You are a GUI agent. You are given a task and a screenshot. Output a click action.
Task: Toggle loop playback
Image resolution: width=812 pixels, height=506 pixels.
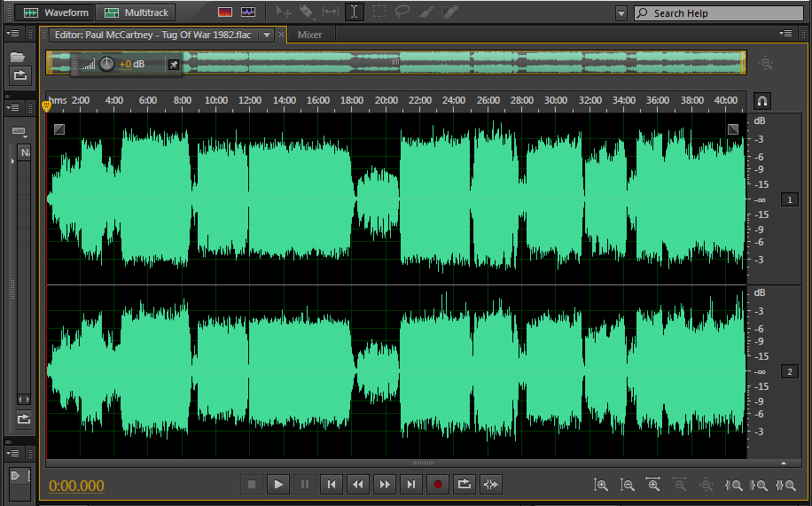click(464, 485)
